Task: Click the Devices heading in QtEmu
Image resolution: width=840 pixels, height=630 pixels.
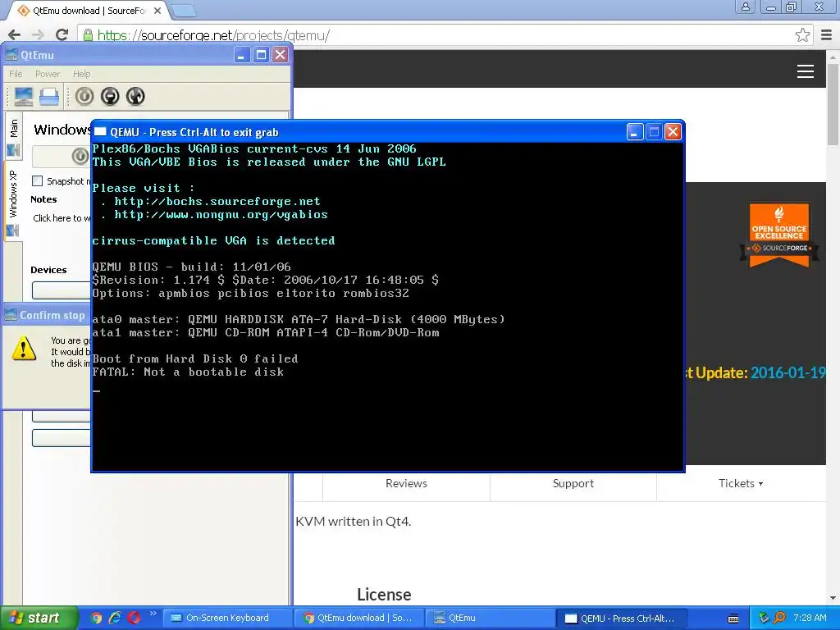Action: tap(48, 270)
